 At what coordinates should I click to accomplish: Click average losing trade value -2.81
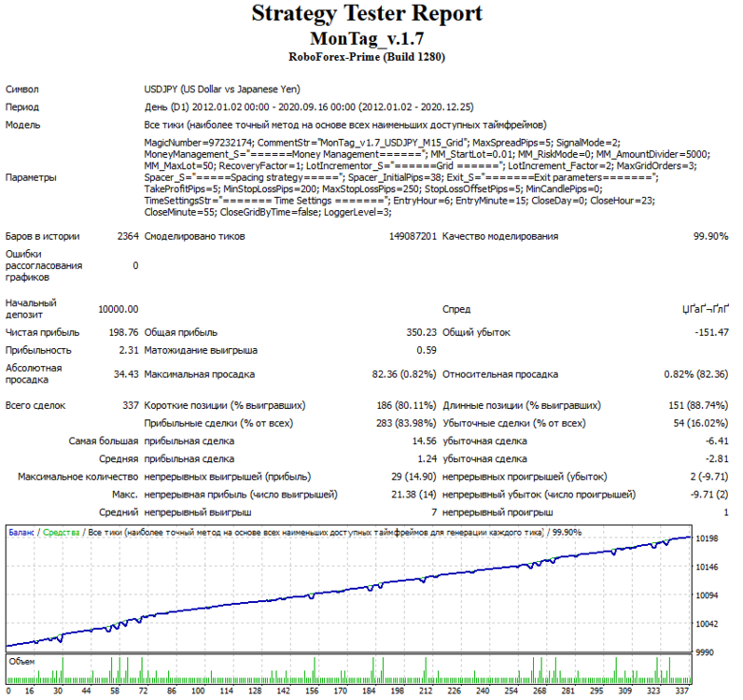click(x=717, y=459)
